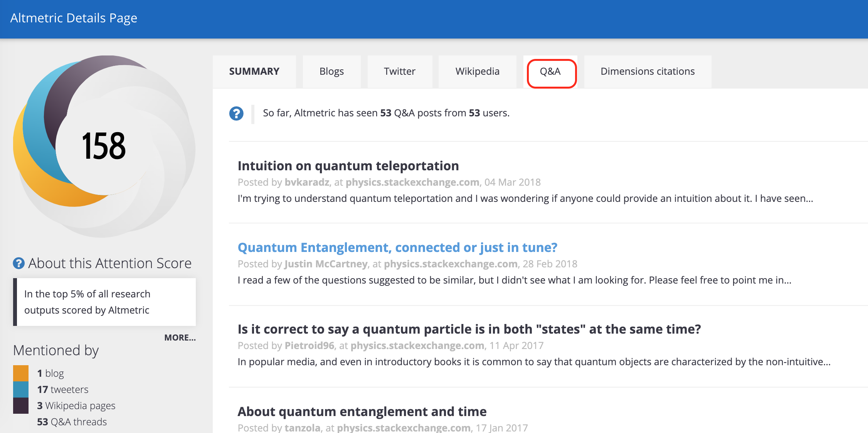This screenshot has height=433, width=868.
Task: Click the orange blog color swatch
Action: pyautogui.click(x=21, y=373)
